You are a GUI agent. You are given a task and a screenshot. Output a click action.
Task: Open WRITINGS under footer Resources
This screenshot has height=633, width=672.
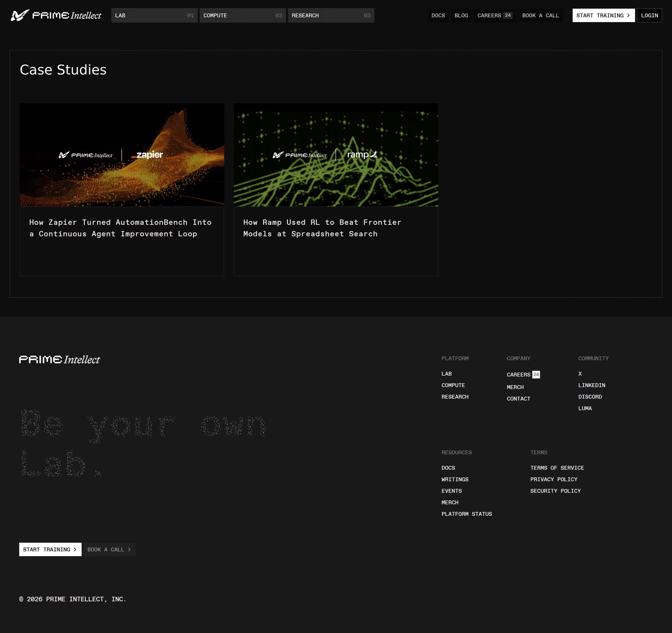pyautogui.click(x=455, y=479)
